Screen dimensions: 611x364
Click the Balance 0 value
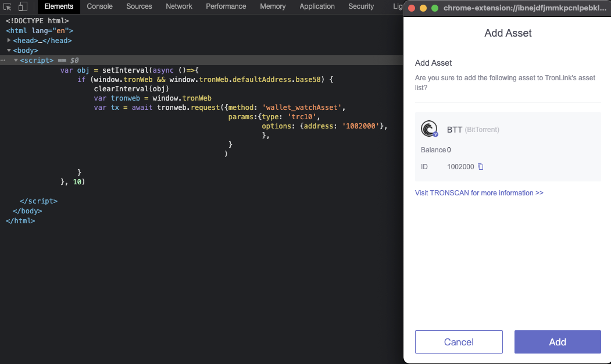tap(449, 150)
